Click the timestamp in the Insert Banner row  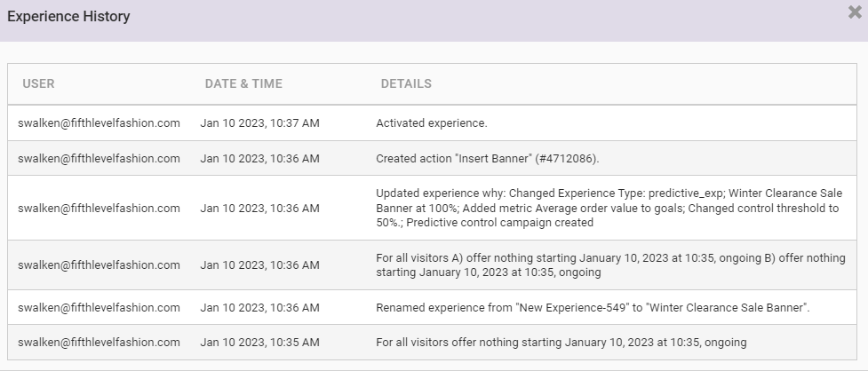coord(259,159)
